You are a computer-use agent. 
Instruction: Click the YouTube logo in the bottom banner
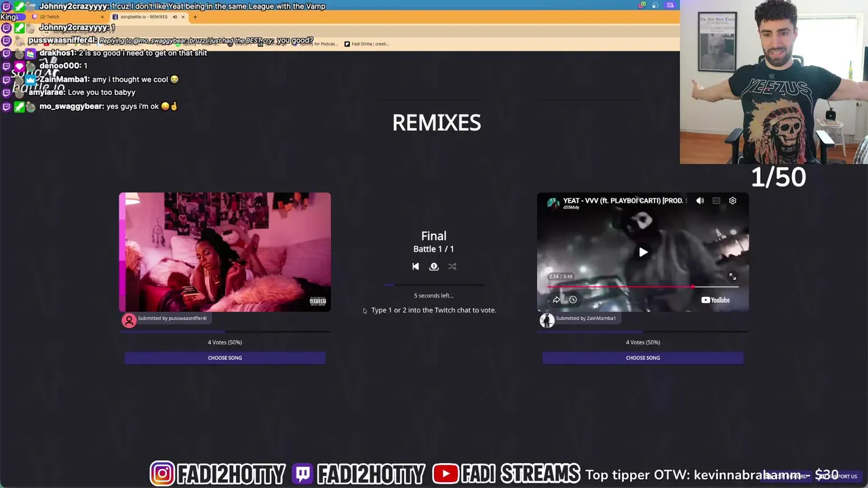pyautogui.click(x=445, y=473)
